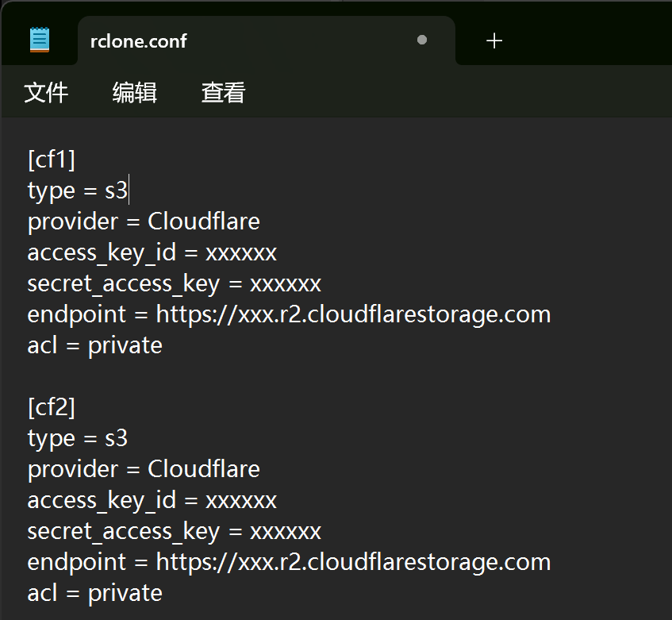Add a new tab with plus button
The width and height of the screenshot is (672, 620).
494,40
